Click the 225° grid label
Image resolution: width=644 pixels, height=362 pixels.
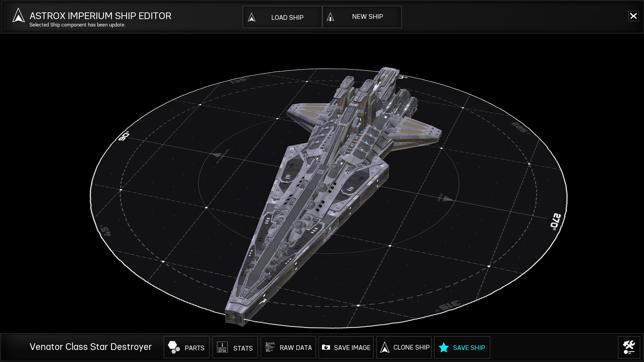pos(520,128)
